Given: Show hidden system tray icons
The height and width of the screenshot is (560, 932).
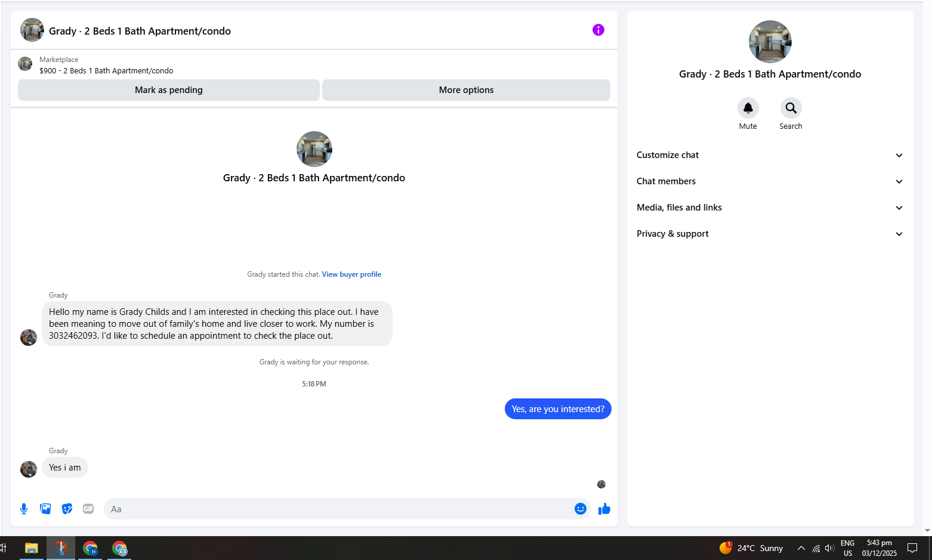Looking at the screenshot, I should pos(801,548).
